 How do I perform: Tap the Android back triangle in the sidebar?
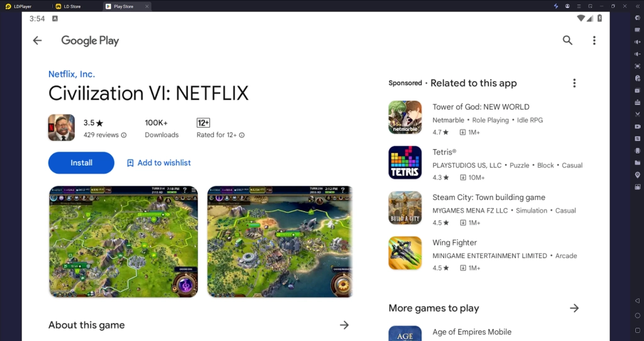click(638, 301)
